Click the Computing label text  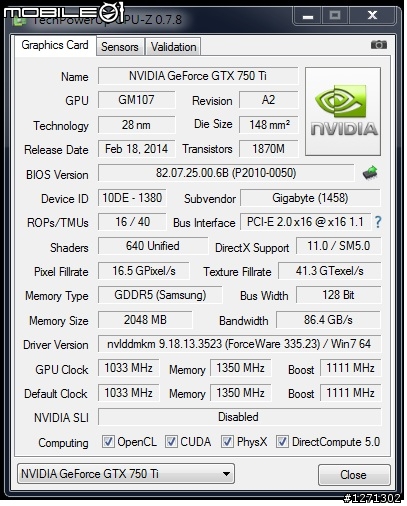tap(63, 443)
